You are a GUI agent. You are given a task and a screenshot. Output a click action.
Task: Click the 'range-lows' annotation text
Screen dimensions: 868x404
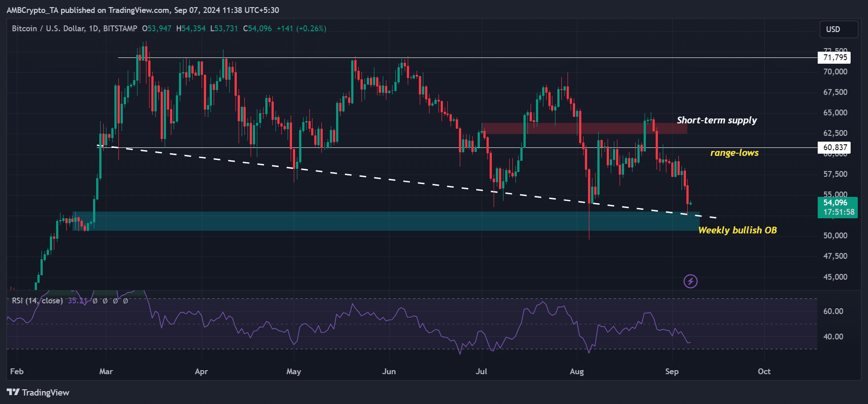point(734,153)
